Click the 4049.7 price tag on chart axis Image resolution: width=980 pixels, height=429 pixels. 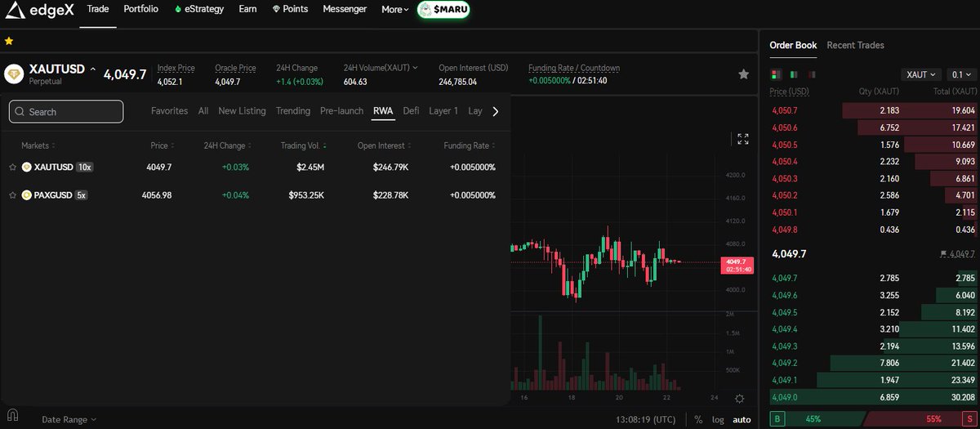(736, 265)
